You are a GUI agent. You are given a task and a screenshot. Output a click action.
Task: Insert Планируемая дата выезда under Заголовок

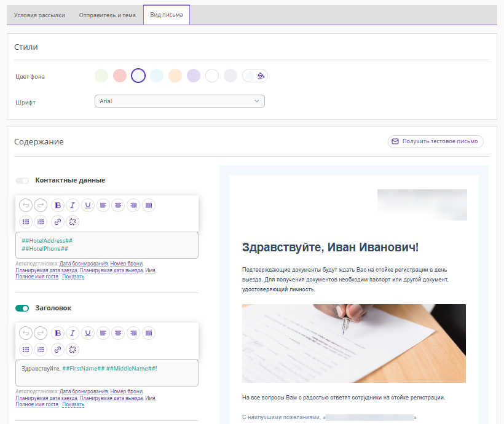tap(111, 398)
